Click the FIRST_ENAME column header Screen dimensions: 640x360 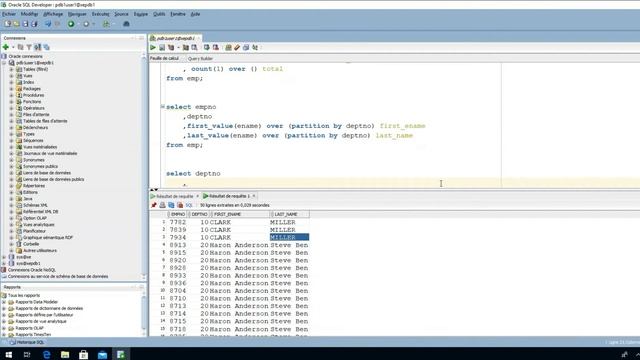[240, 214]
